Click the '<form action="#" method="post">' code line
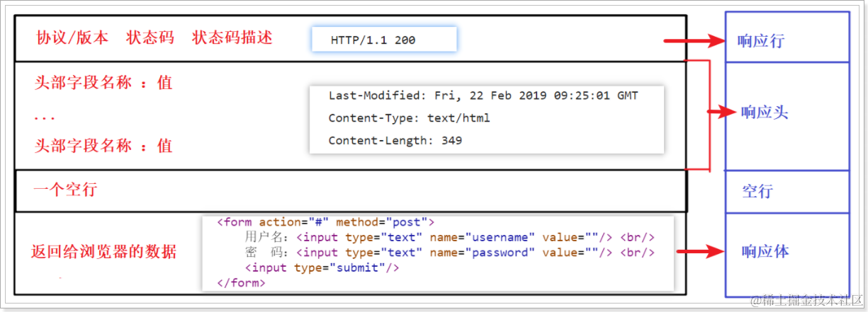This screenshot has height=312, width=868. point(326,222)
